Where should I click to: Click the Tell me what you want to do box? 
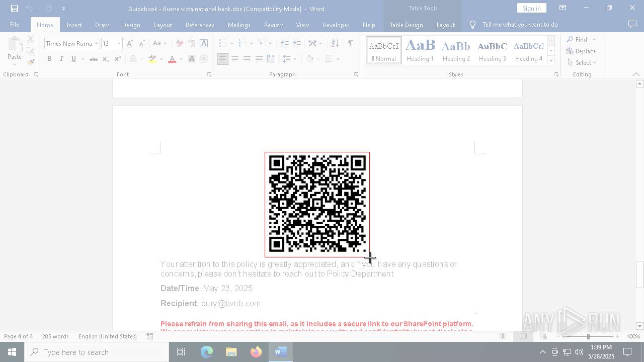point(520,25)
